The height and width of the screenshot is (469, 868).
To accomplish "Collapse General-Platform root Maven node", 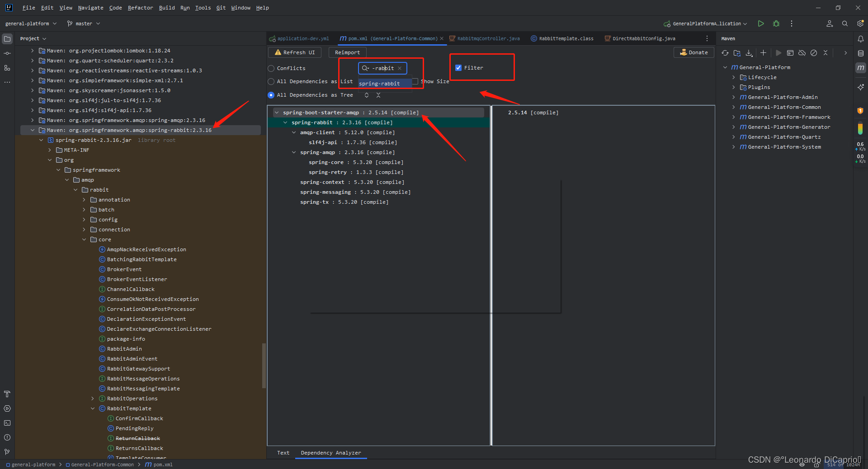I will [x=725, y=67].
